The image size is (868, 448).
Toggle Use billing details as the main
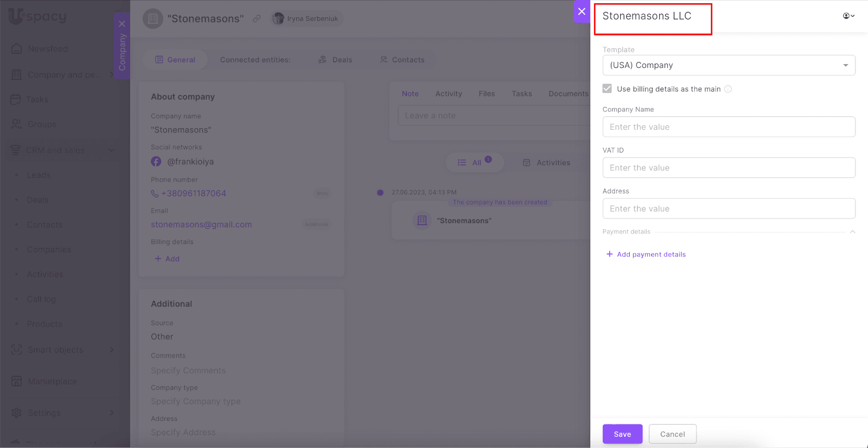point(607,89)
